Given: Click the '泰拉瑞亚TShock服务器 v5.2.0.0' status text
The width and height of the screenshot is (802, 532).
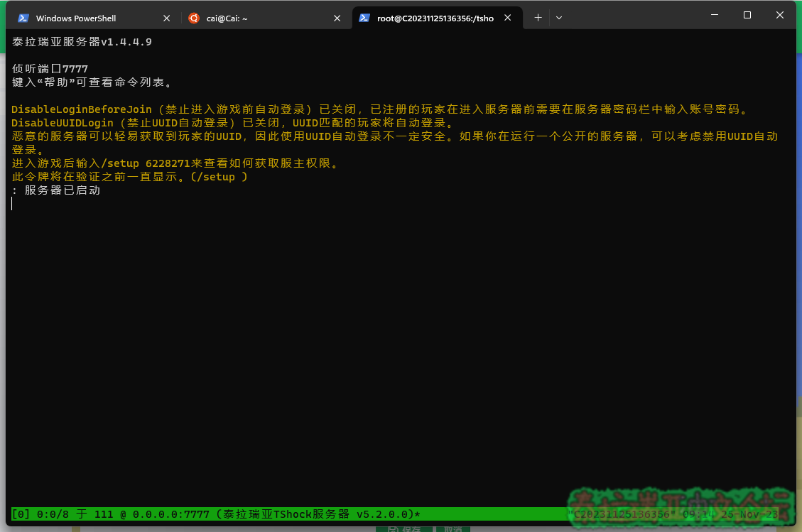Looking at the screenshot, I should pyautogui.click(x=315, y=514).
